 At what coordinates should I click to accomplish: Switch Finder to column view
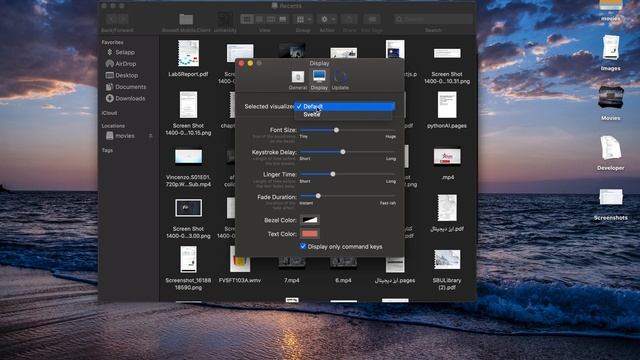(271, 19)
